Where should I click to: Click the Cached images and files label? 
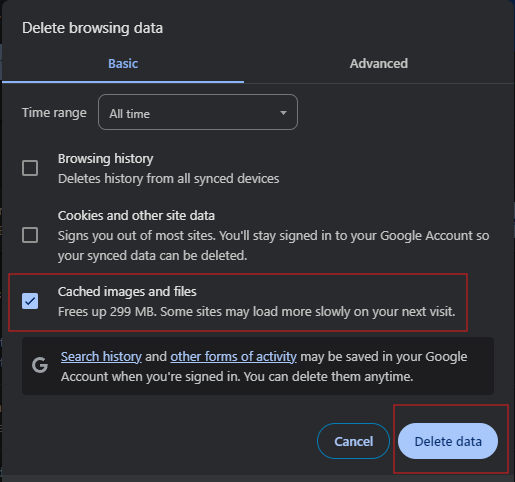pos(127,292)
